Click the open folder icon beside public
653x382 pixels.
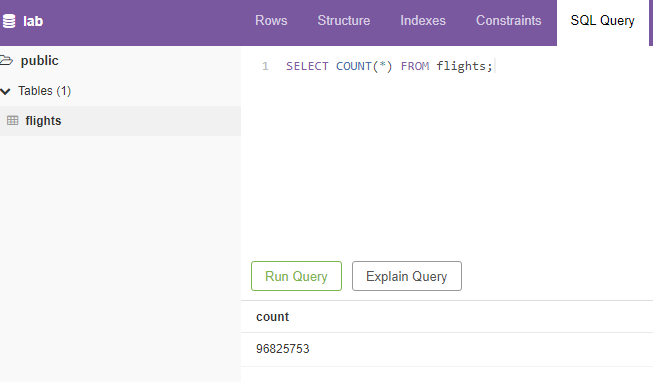pos(6,61)
